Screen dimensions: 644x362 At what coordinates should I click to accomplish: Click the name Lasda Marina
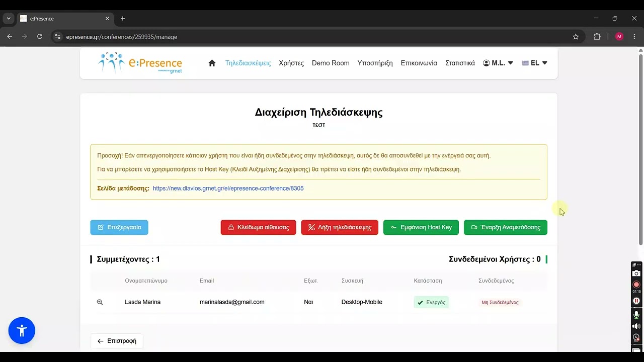pos(143,302)
